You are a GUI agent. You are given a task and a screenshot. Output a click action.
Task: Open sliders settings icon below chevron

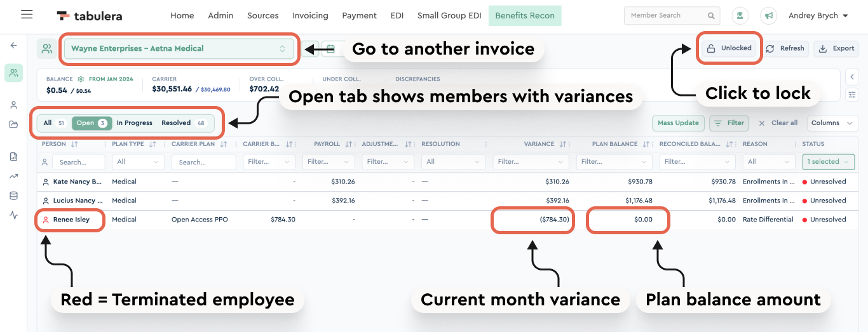[852, 95]
